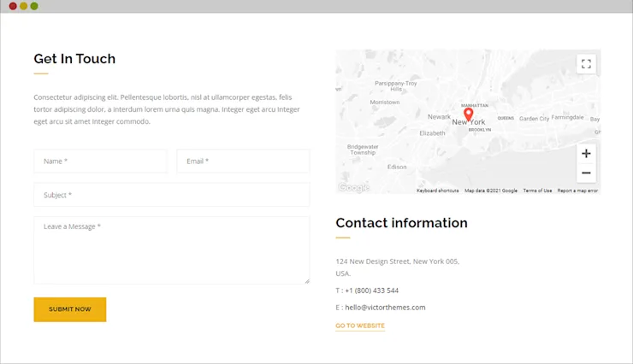Zoom out on the map

(x=586, y=173)
